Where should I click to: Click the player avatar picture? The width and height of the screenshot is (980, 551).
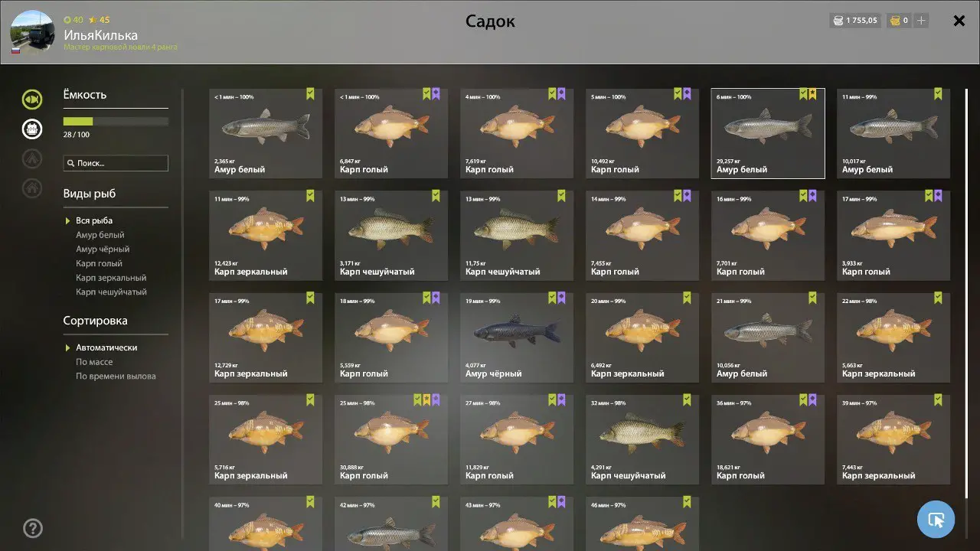(32, 32)
